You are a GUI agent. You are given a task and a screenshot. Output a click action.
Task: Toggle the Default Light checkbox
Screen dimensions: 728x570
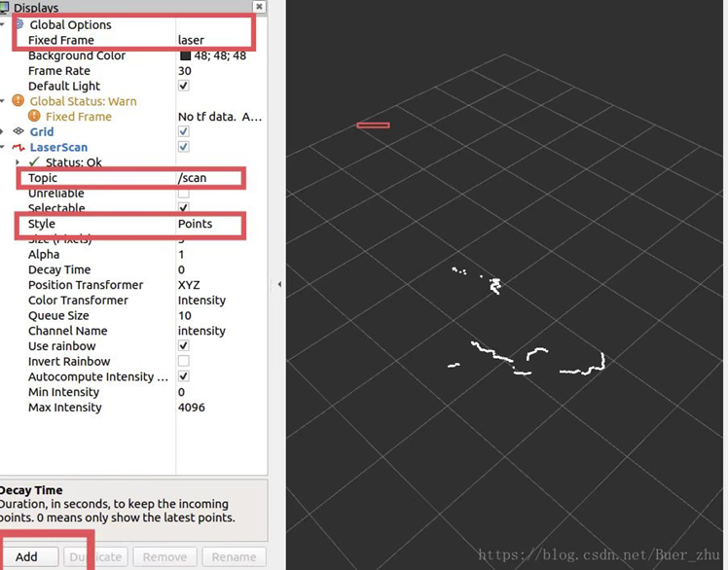(x=184, y=86)
